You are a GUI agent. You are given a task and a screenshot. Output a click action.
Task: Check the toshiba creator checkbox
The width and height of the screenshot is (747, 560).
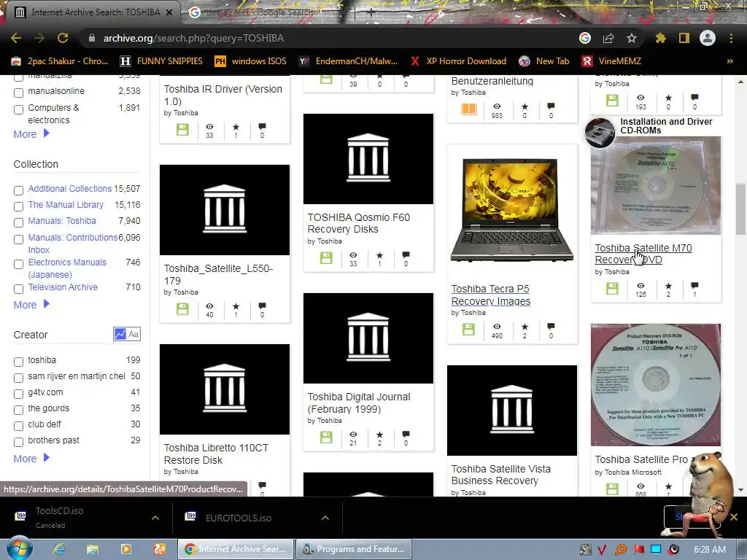[x=18, y=362]
